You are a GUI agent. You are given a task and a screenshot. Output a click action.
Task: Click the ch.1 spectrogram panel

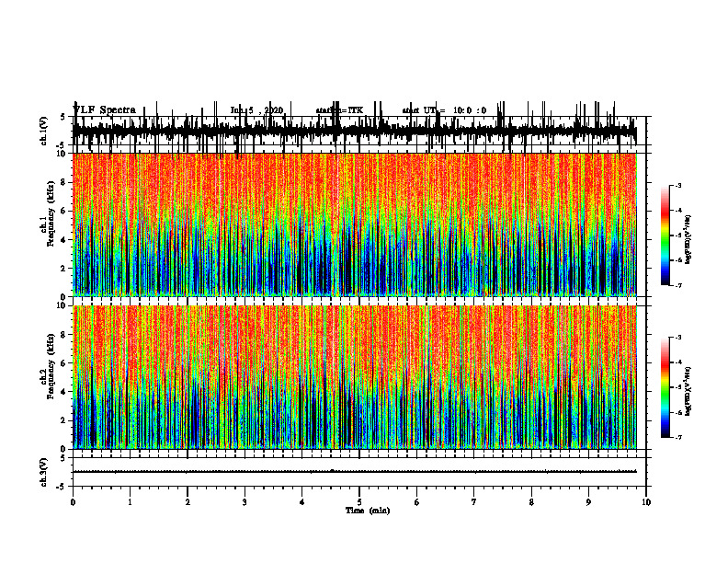(354, 224)
